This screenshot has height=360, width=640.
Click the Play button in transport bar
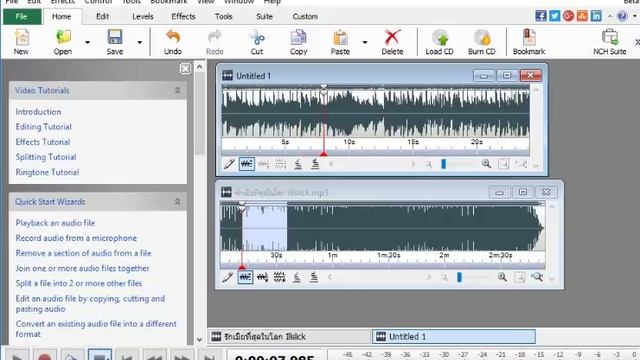click(x=17, y=355)
